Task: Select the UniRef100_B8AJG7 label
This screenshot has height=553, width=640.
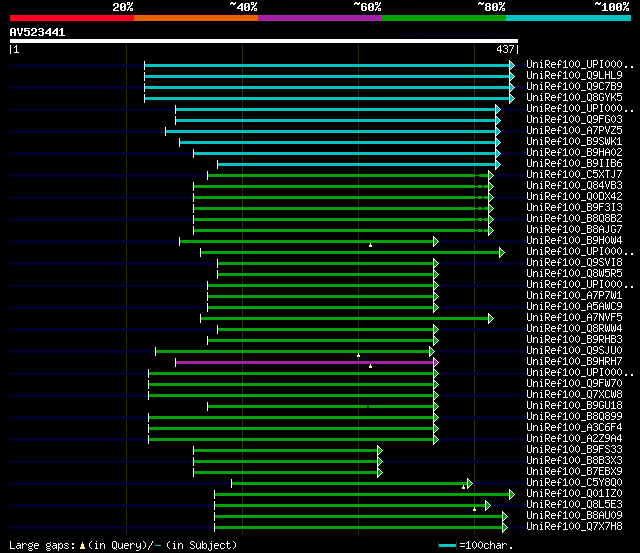Action: pos(574,230)
